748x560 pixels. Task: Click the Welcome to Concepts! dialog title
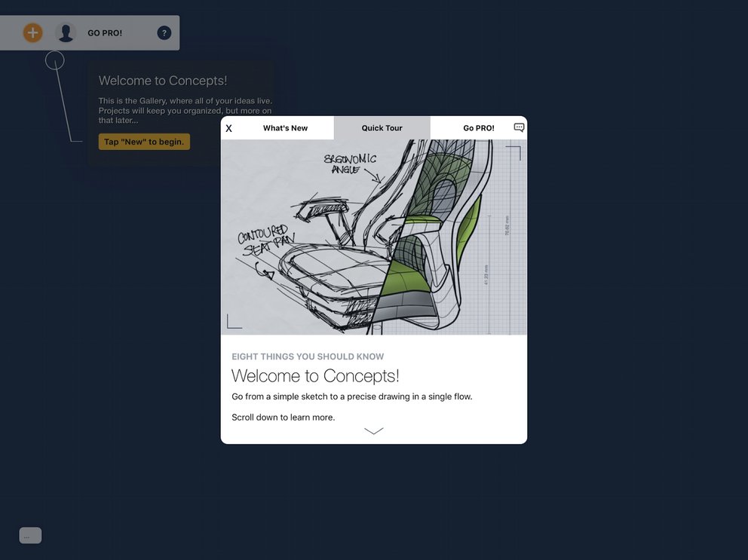tap(316, 375)
